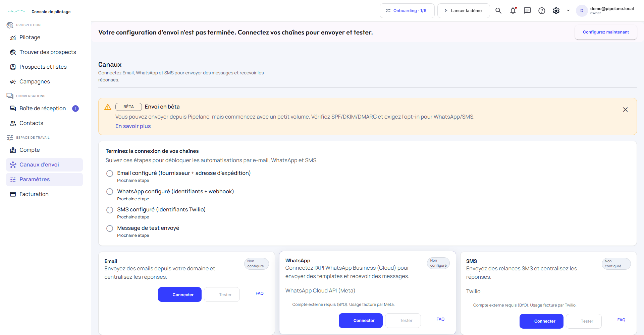Select the Email configuré step circle
644x335 pixels.
[x=110, y=174]
